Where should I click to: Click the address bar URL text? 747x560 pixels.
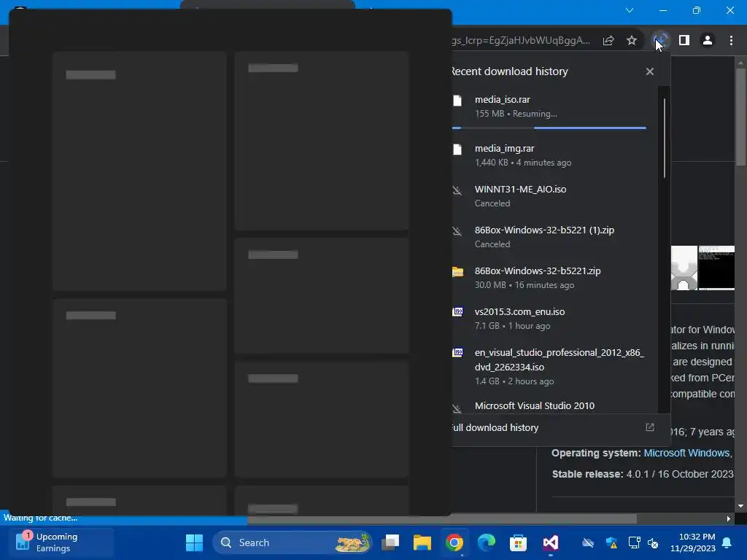[521, 41]
